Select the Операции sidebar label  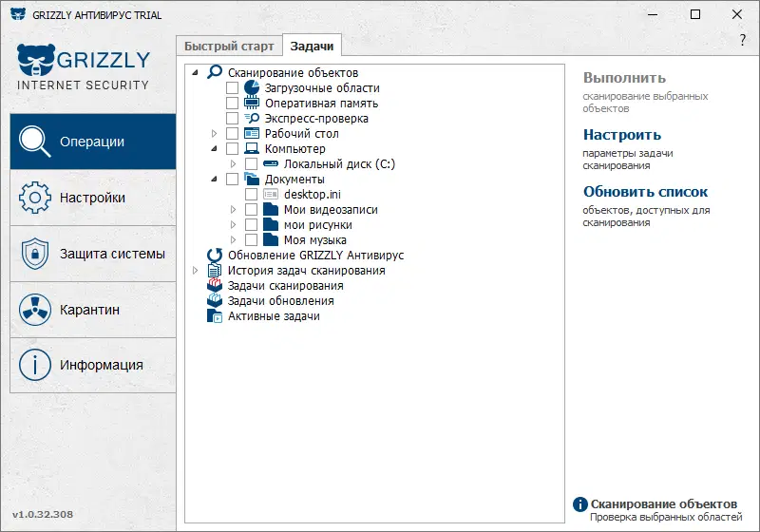(x=92, y=142)
